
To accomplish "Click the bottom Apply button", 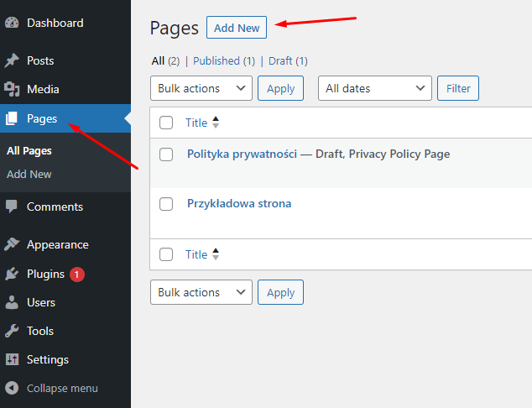I will [280, 292].
